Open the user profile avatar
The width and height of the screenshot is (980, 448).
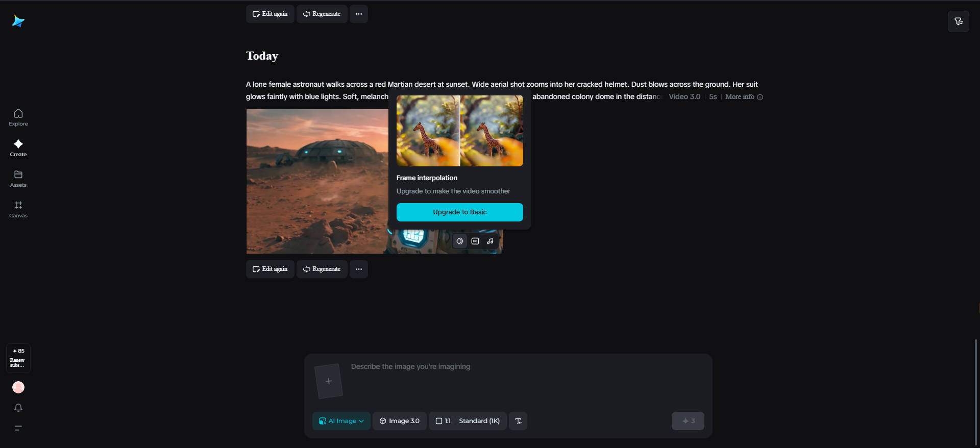click(18, 387)
